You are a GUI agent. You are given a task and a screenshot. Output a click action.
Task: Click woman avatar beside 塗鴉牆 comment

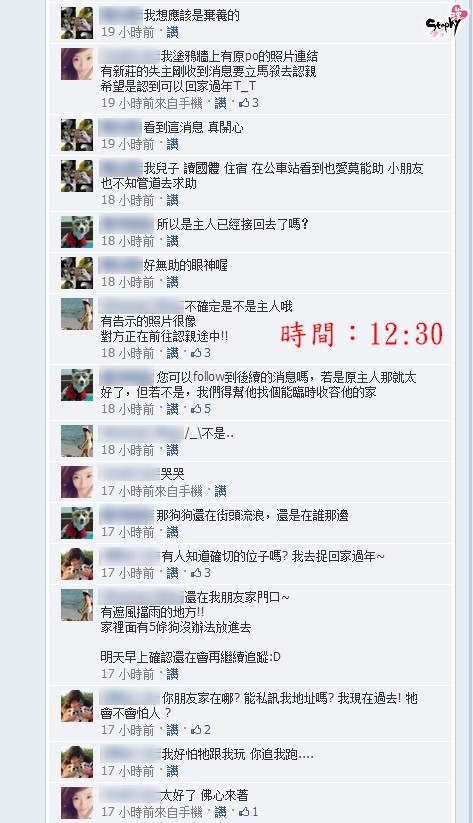(77, 64)
